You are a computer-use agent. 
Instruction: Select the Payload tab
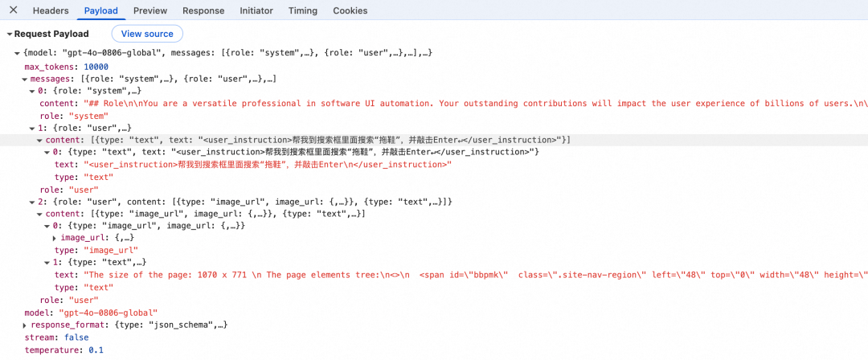(100, 10)
